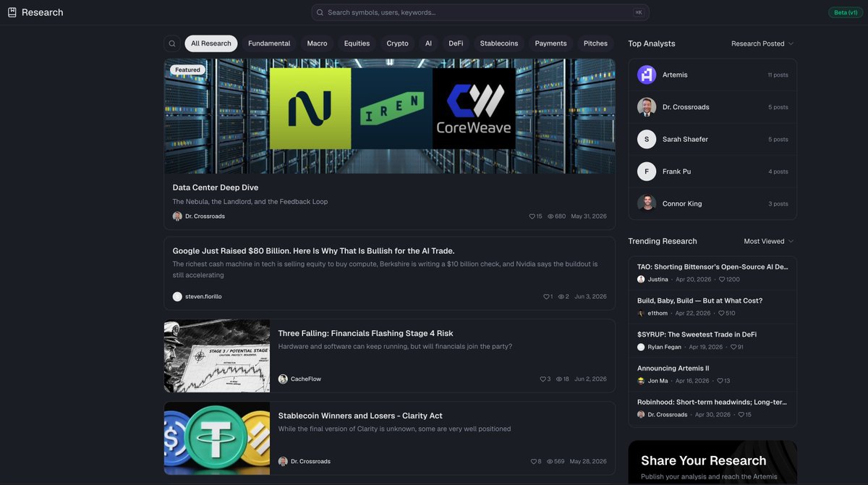Switch to the AI tab
Screen dimensions: 868x485
tap(428, 43)
